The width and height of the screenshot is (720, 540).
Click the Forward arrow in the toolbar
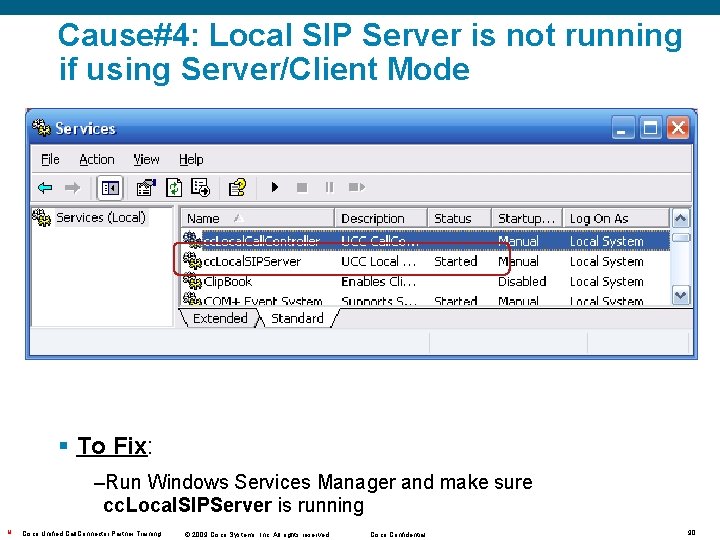coord(72,187)
